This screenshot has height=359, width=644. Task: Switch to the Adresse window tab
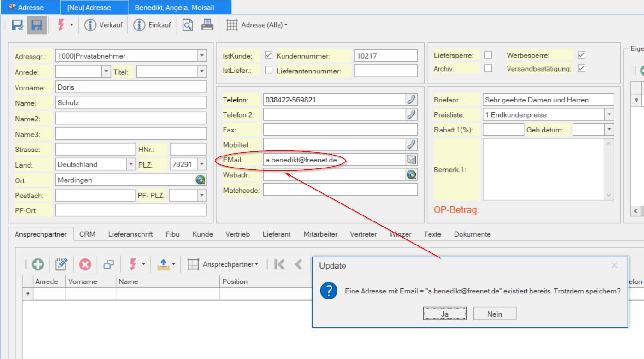[30, 7]
